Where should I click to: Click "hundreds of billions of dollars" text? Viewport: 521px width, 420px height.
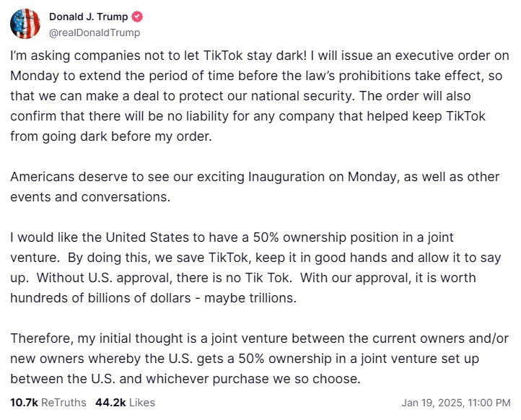click(101, 298)
